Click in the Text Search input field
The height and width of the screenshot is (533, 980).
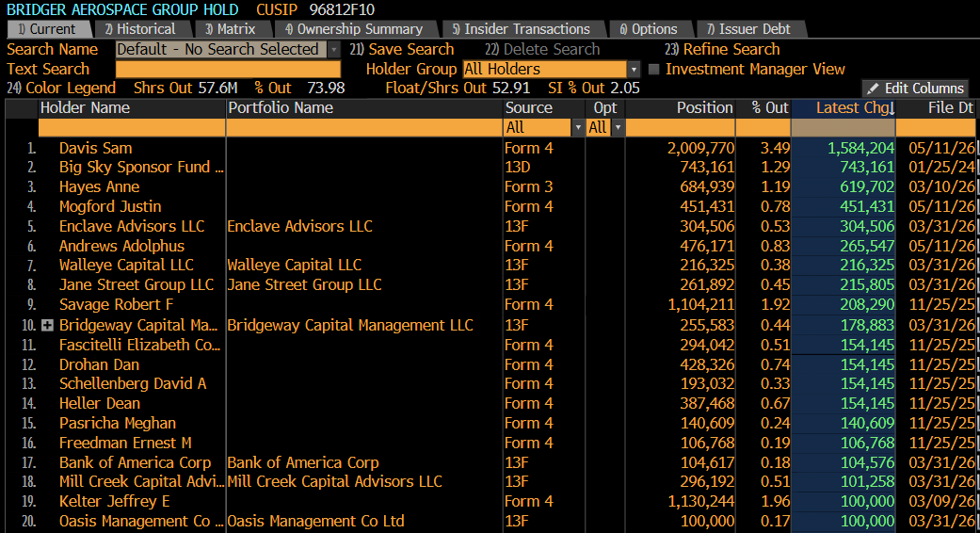228,70
